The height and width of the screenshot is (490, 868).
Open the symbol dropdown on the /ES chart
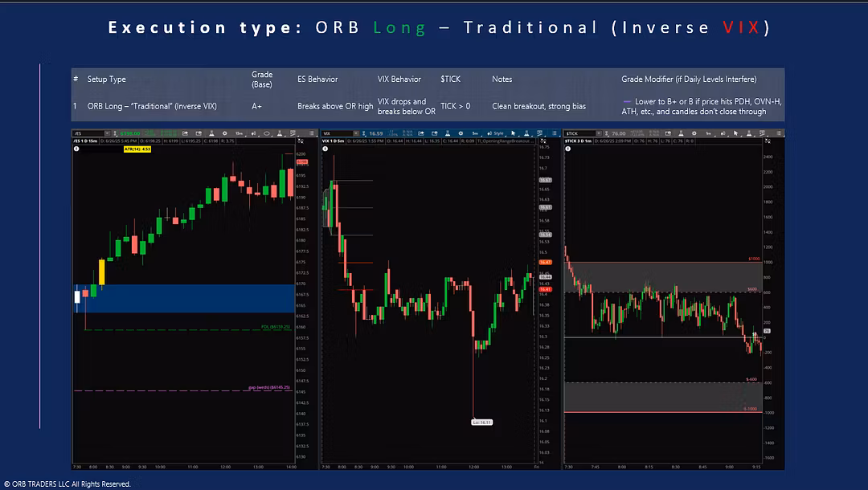(108, 133)
